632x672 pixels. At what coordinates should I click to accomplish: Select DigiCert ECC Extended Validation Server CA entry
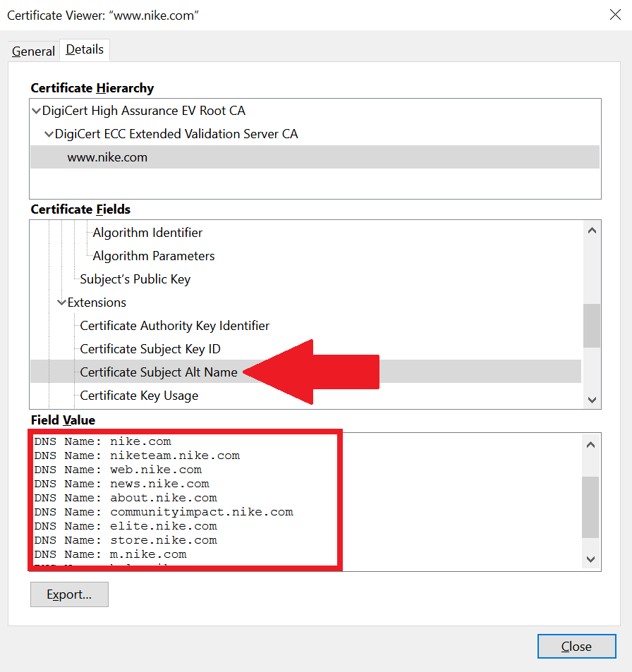click(176, 134)
